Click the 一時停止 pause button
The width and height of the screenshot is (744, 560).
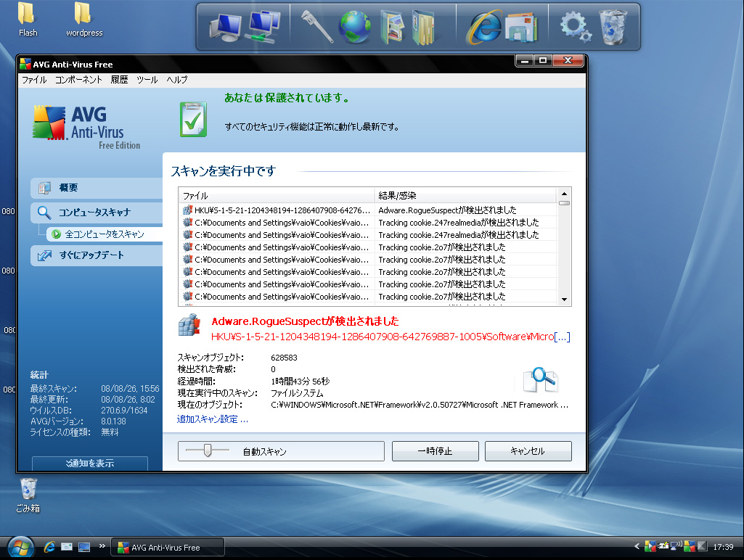[x=435, y=451]
